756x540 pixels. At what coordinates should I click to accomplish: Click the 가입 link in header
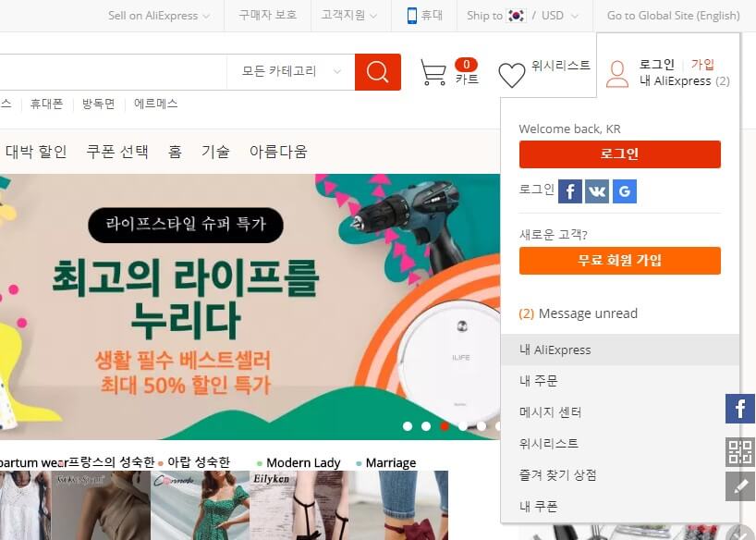(702, 64)
